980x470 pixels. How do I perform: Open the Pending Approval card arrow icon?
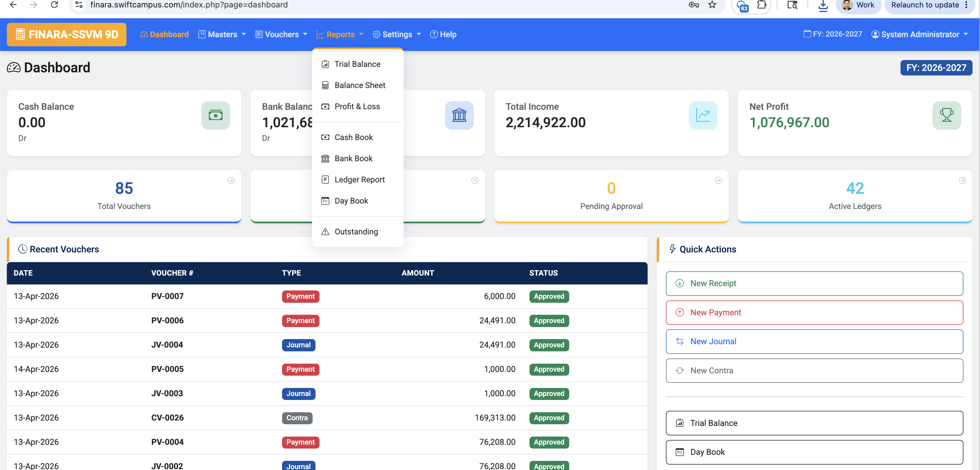tap(718, 180)
